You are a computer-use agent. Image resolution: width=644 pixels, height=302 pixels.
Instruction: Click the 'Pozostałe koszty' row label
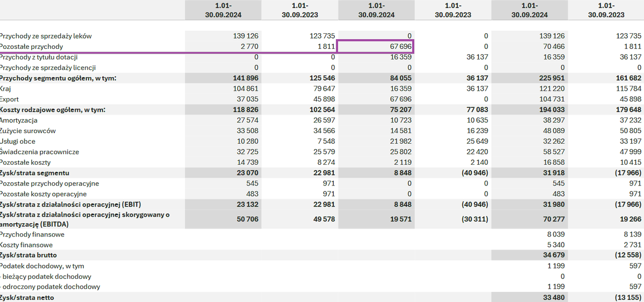coord(25,163)
